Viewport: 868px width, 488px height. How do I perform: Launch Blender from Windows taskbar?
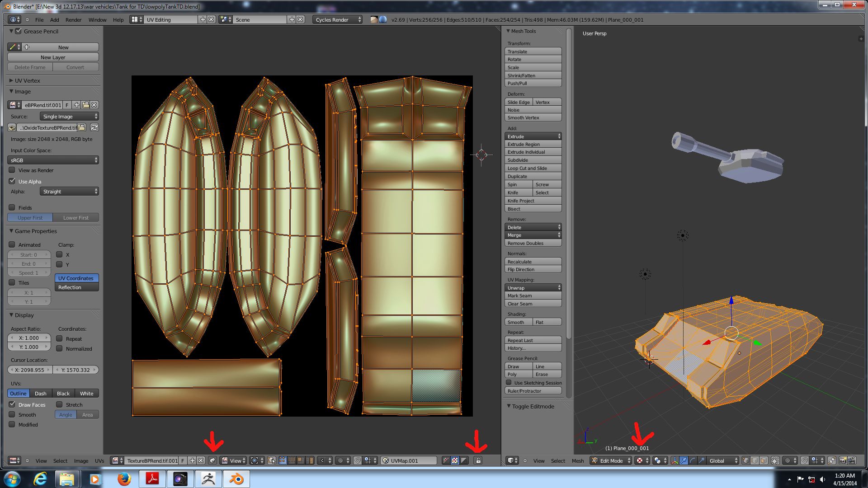point(236,479)
